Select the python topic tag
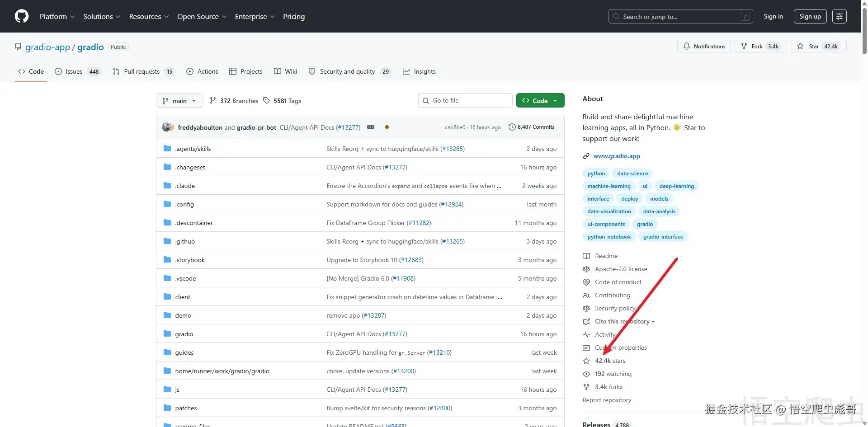 pos(596,173)
